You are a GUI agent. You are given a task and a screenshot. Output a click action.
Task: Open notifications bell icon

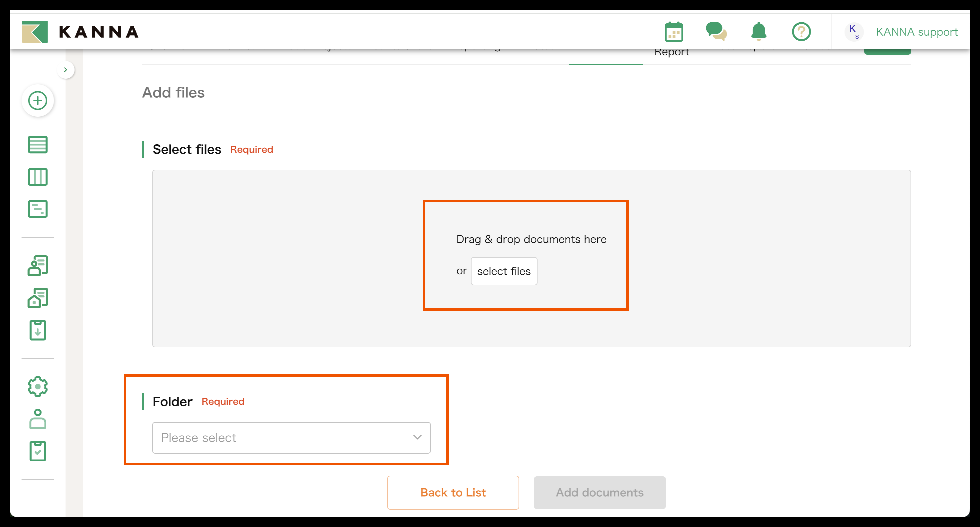tap(758, 32)
